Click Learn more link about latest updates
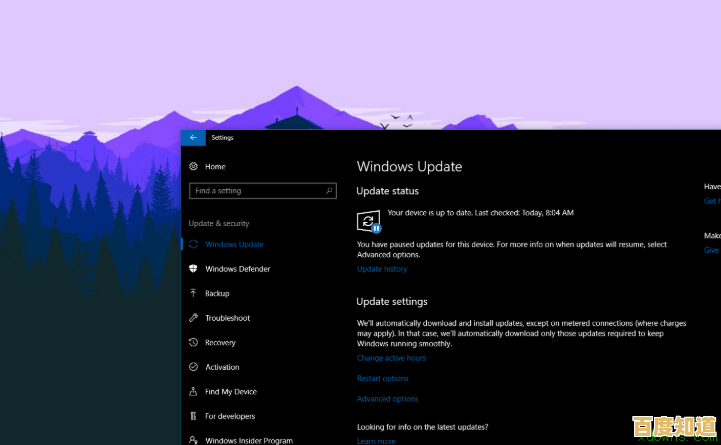The width and height of the screenshot is (721, 445). [x=376, y=441]
